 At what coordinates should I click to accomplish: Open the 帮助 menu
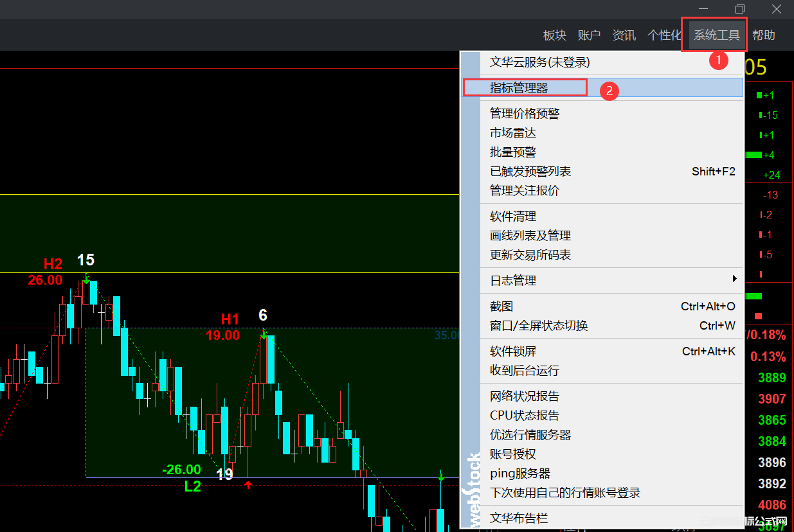[764, 35]
